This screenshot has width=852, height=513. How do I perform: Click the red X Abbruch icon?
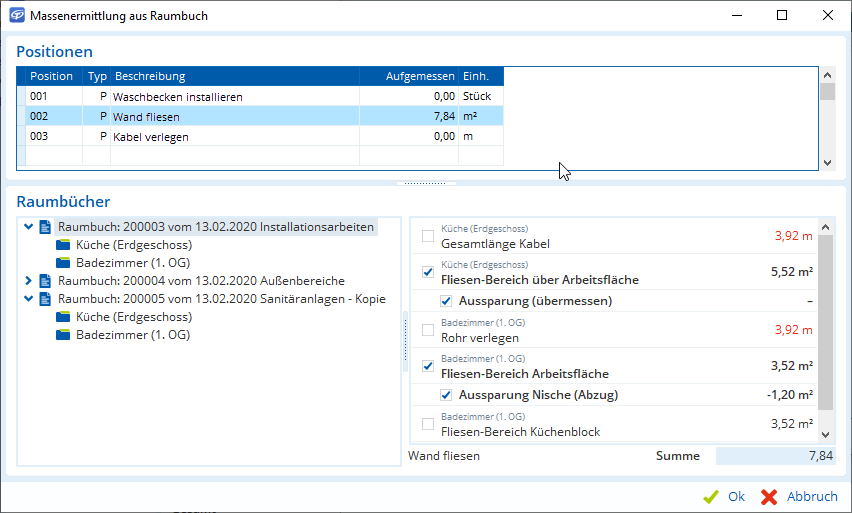(769, 496)
